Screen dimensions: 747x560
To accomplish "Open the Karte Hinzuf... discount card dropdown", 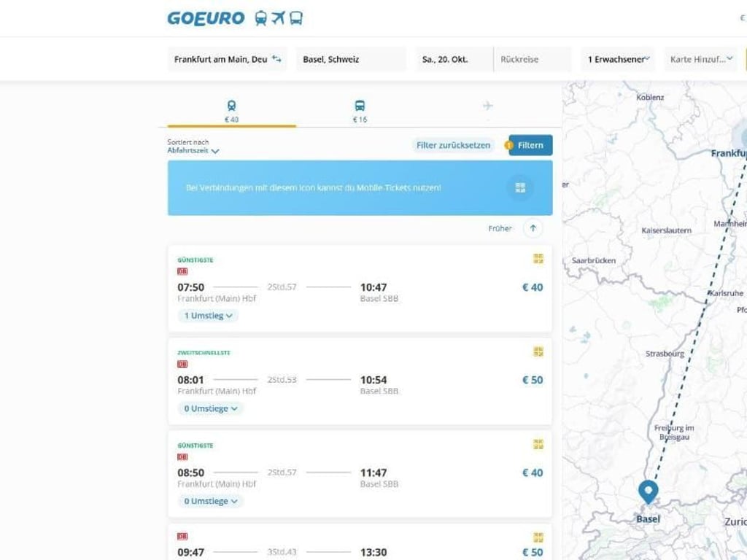I will 701,59.
